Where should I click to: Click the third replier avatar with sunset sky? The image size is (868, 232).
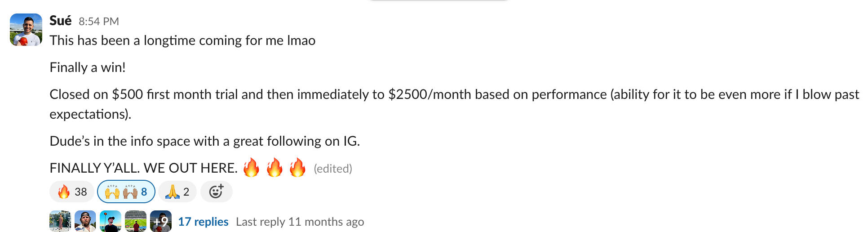(x=111, y=221)
